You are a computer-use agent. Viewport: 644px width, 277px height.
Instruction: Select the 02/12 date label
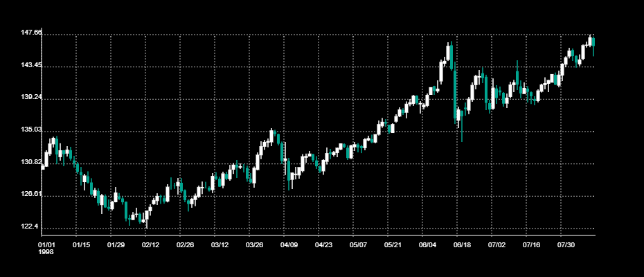[150, 245]
